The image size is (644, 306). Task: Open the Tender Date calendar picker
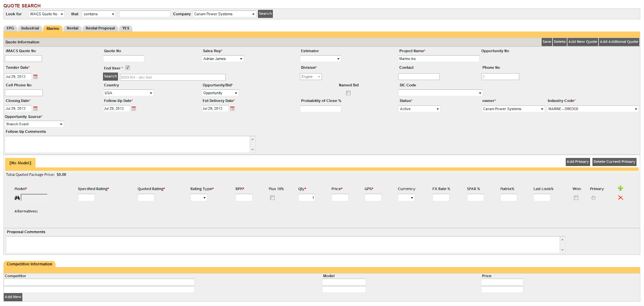(35, 77)
